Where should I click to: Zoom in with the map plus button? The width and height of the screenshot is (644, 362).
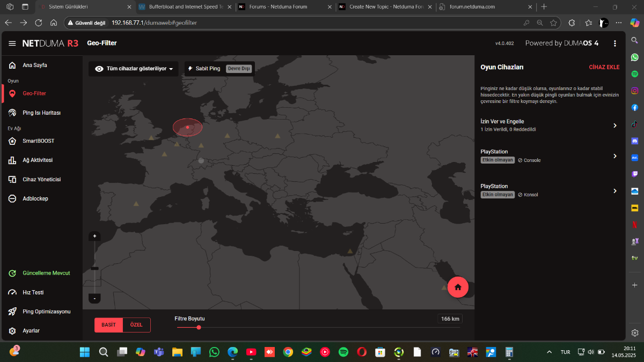pos(94,236)
